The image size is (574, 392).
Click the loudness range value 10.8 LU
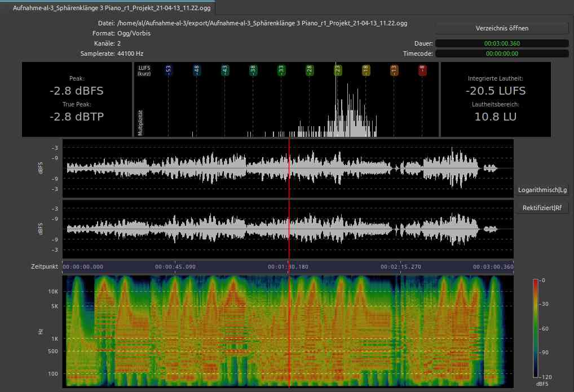tap(496, 117)
